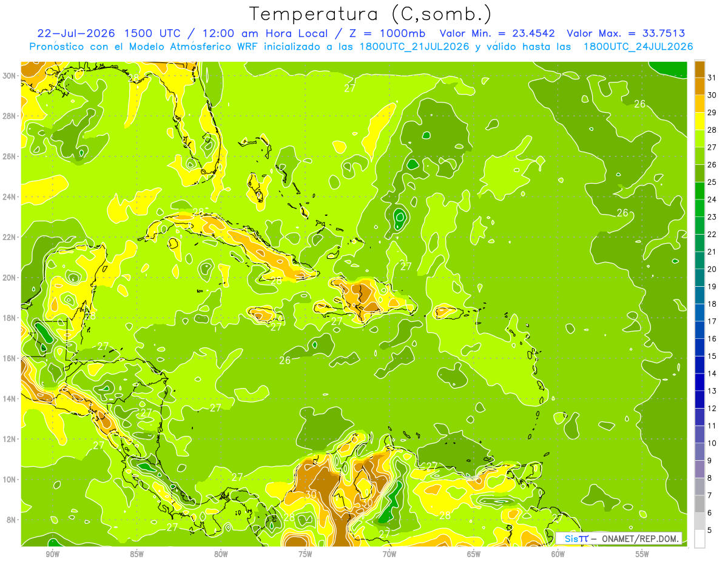Click yellow swatch between legend 28 and 29

699,121
